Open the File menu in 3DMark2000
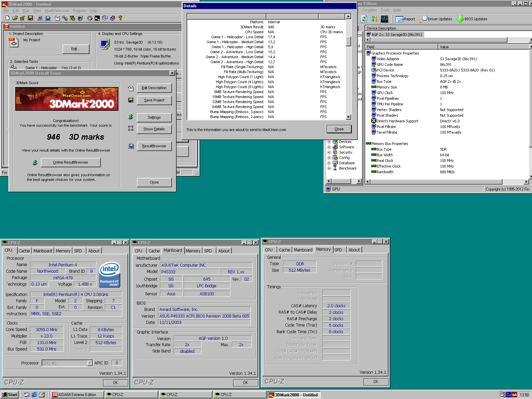The width and height of the screenshot is (532, 399). point(6,11)
